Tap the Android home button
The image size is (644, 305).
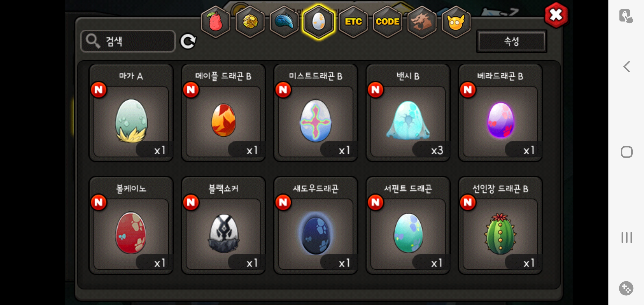627,152
